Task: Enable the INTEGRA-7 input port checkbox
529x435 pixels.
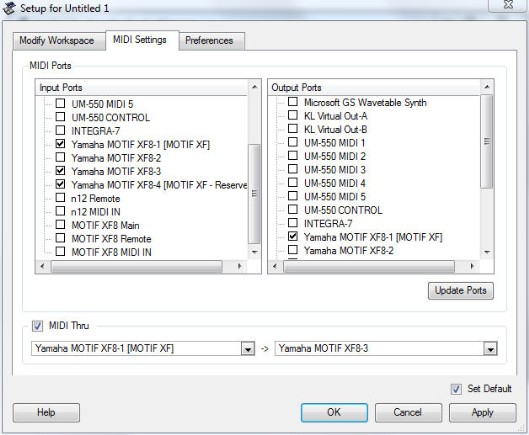Action: tap(60, 130)
